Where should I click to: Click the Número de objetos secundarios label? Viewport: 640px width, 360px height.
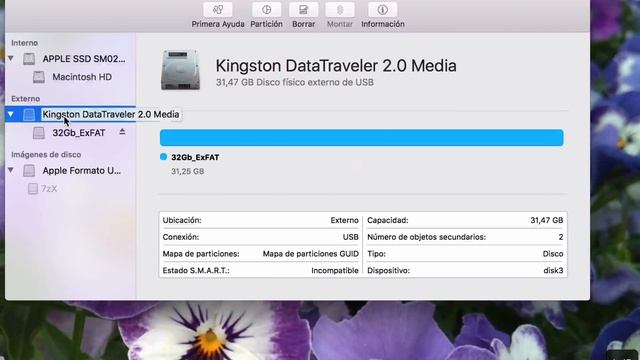pos(427,237)
